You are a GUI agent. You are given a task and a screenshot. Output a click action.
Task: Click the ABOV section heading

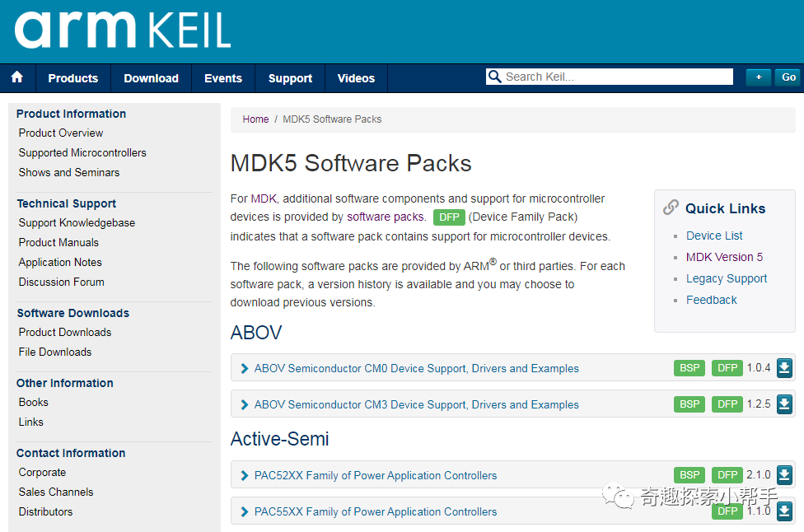point(256,334)
